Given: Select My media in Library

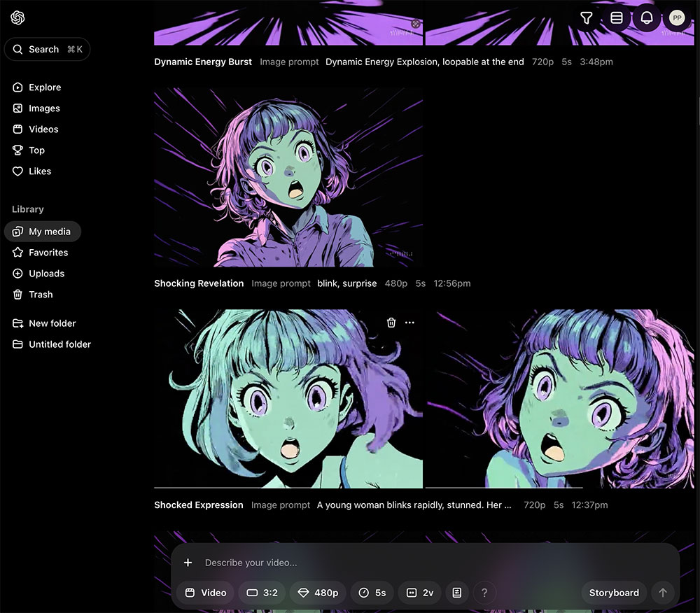Looking at the screenshot, I should (x=43, y=232).
